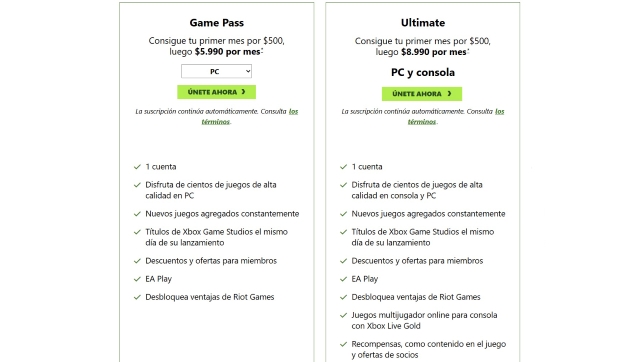Click the $5.990 por mes price text
This screenshot has width=640, height=362.
click(x=228, y=52)
